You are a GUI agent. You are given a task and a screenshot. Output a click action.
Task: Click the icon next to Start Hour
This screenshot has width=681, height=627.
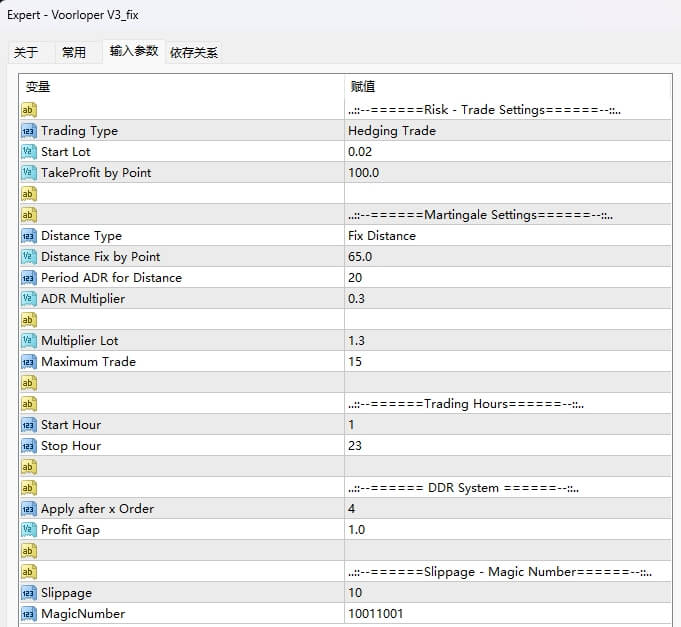click(29, 425)
